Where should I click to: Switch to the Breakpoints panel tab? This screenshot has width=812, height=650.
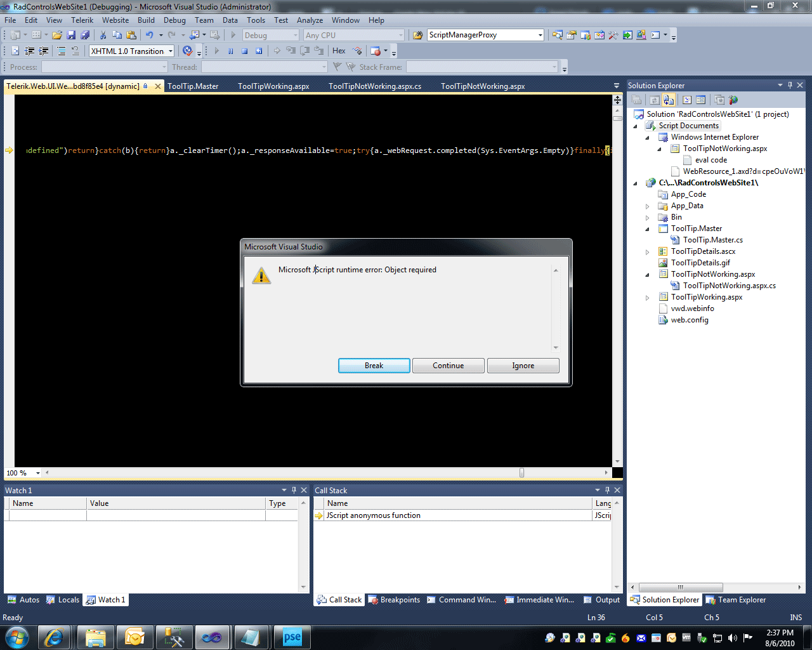(x=393, y=600)
